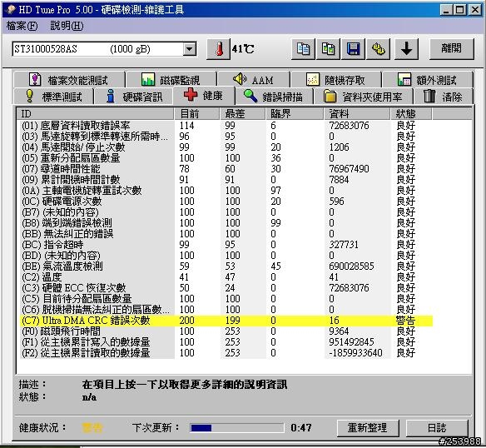Select the (07) 尋道時間性能 row
The width and height of the screenshot is (486, 448).
click(226, 169)
